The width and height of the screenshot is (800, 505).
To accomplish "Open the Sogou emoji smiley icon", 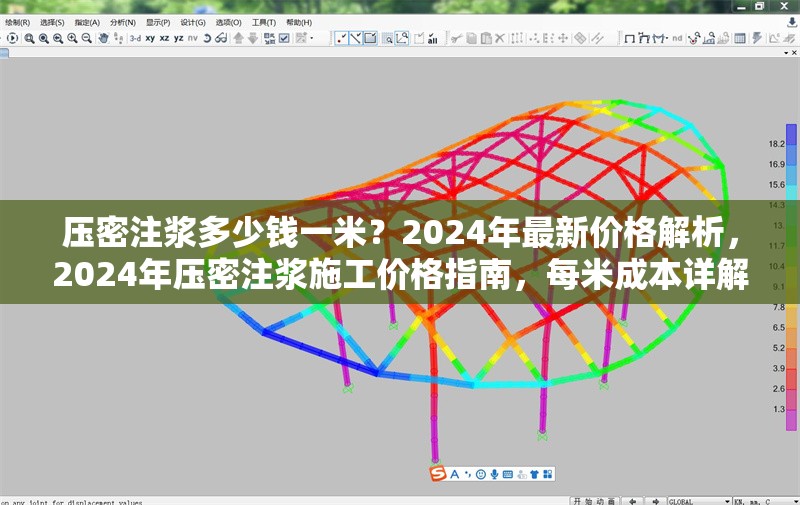I will (481, 474).
